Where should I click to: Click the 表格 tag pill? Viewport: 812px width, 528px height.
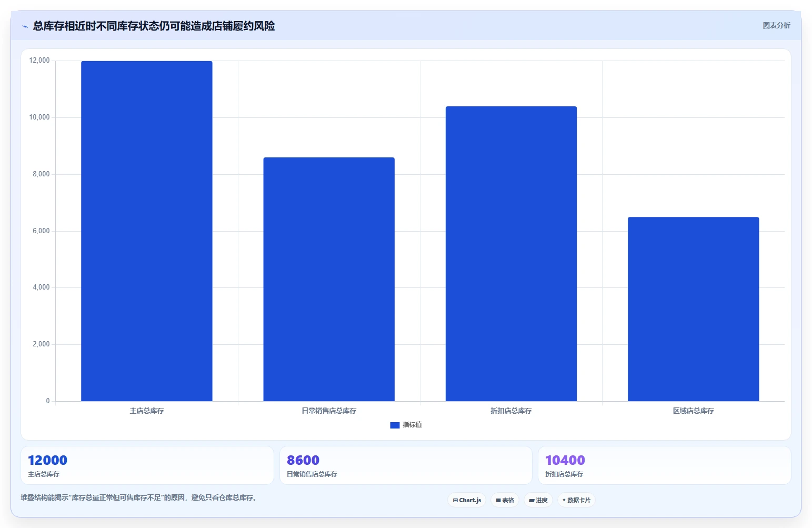point(505,500)
